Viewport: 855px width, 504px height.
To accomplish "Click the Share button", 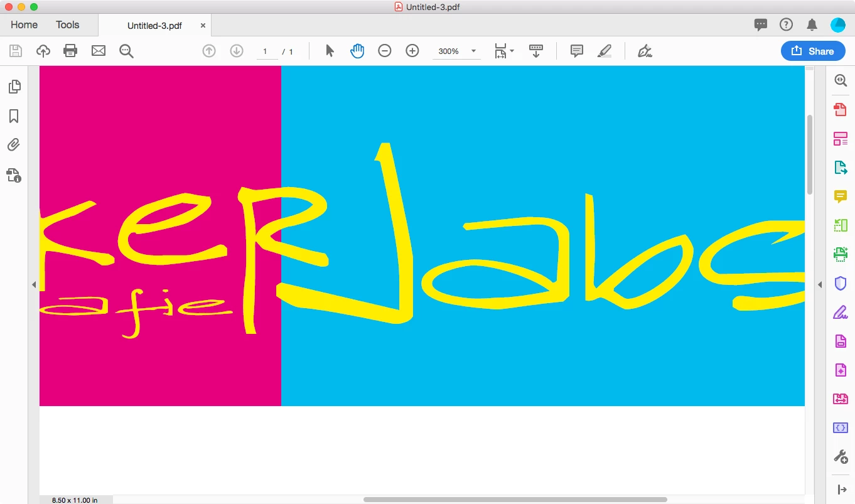I will [813, 51].
